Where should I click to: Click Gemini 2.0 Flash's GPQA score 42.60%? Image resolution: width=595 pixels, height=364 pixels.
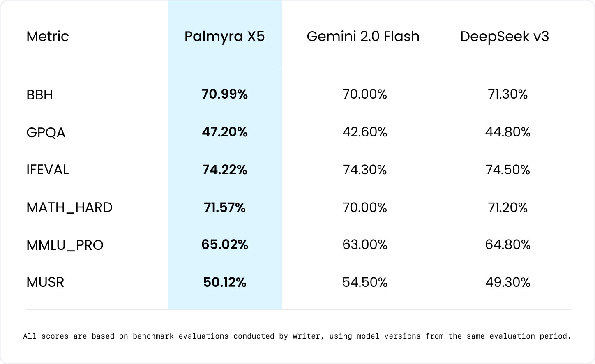pos(364,132)
